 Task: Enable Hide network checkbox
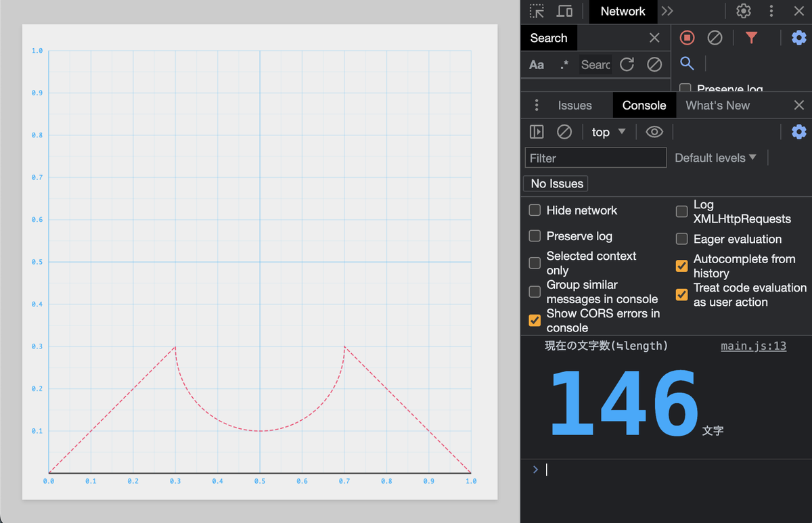click(x=535, y=210)
